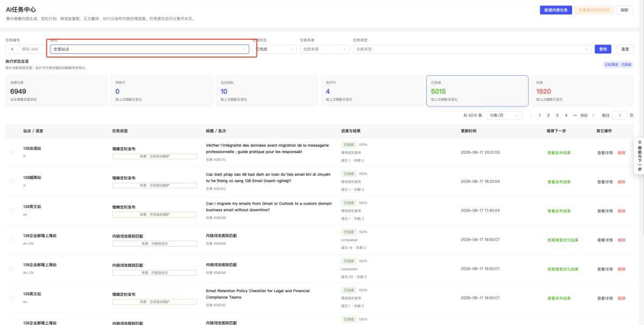This screenshot has width=644, height=325.
Task: Open 查看发布结果 for task #36370
Action: (559, 153)
